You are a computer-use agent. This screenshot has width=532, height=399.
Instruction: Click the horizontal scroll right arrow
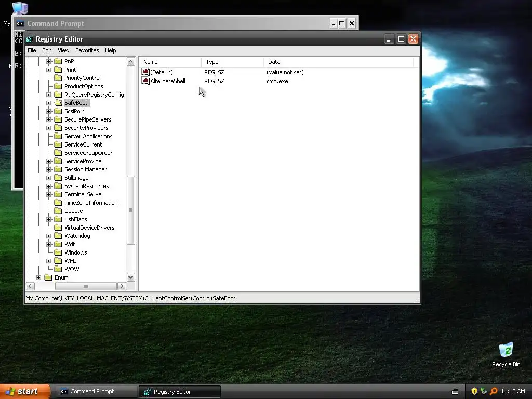[x=122, y=286]
